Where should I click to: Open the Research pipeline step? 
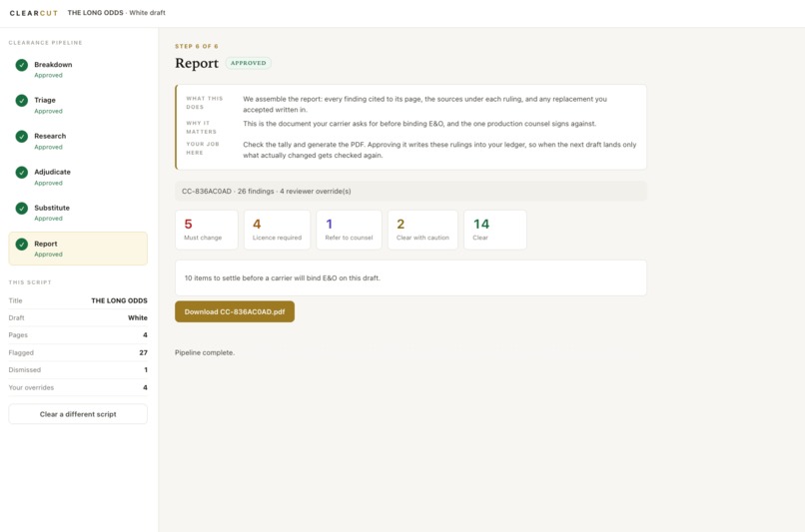tap(78, 141)
